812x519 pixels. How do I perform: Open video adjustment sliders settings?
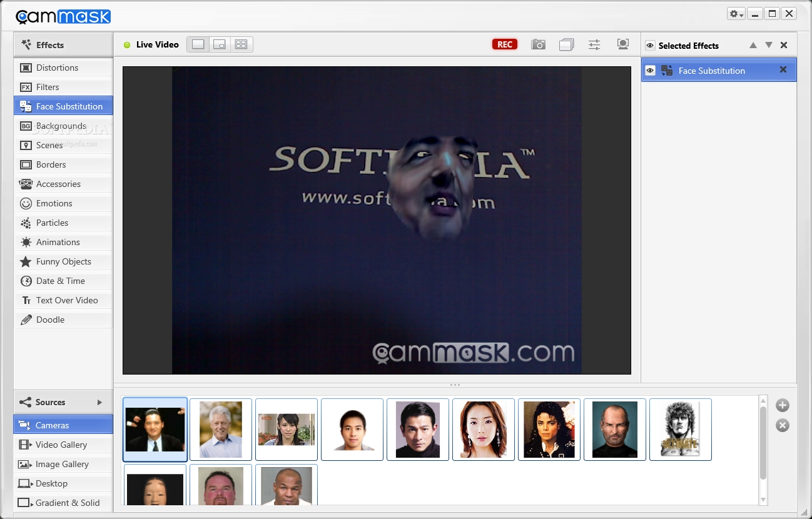click(594, 44)
